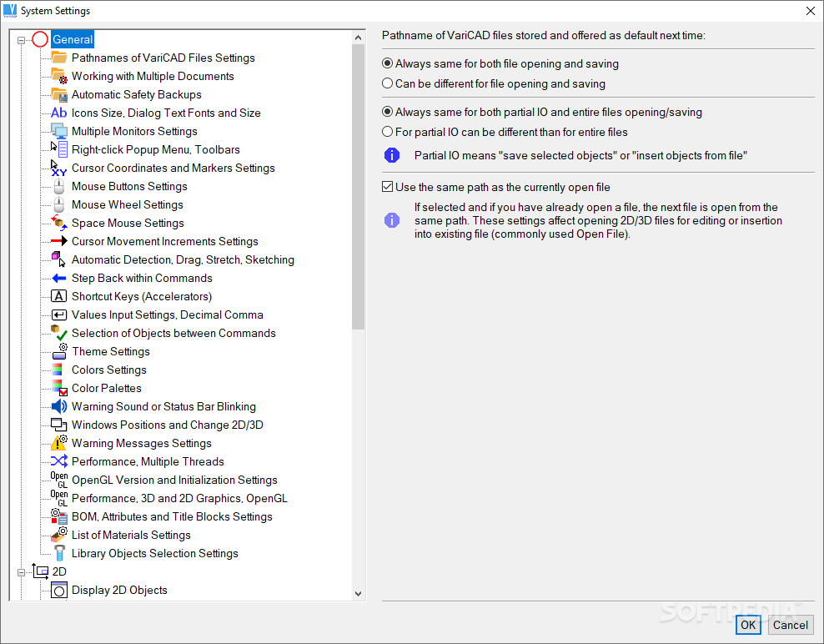The height and width of the screenshot is (644, 824).
Task: Select 'Can be different for file opening and saving'
Action: point(387,83)
